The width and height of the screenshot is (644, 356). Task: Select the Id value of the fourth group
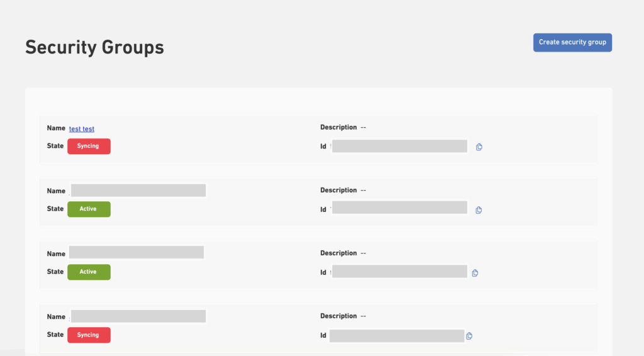pos(396,335)
